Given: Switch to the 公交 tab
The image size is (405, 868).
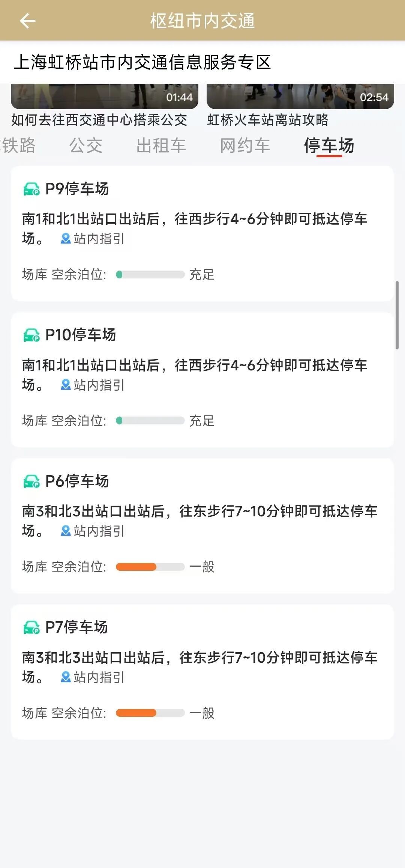Looking at the screenshot, I should (x=85, y=146).
